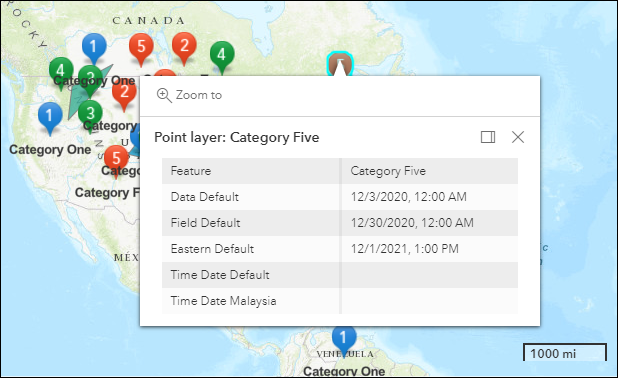Click the 12/30/2020, 12:00 AM value

coord(412,223)
